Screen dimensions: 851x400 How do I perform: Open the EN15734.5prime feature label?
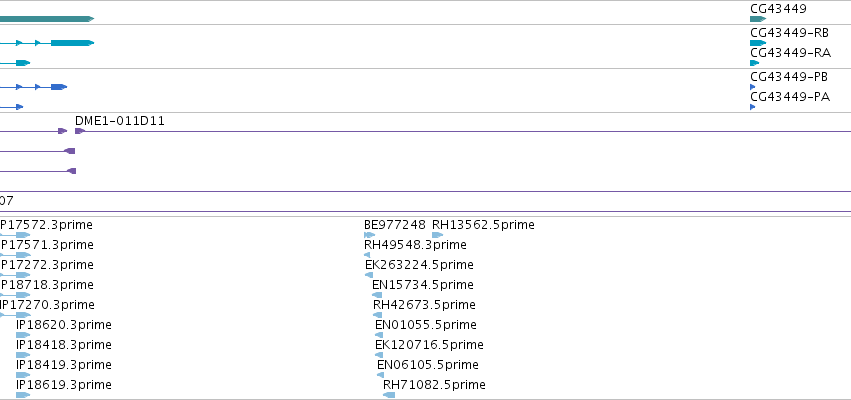[422, 285]
